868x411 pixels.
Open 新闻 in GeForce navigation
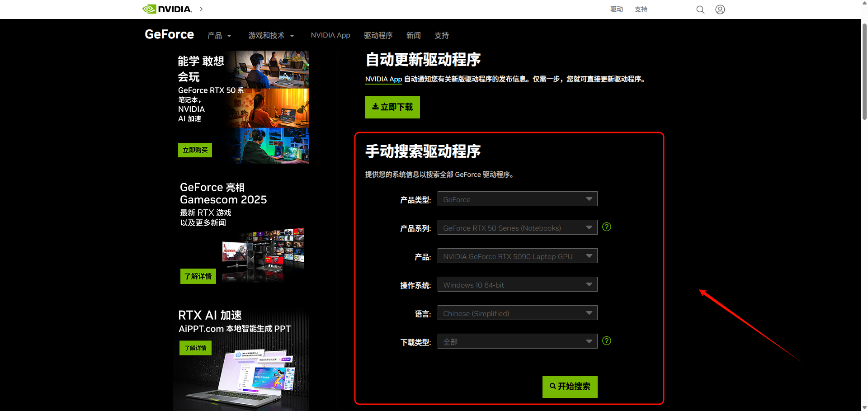coord(414,35)
